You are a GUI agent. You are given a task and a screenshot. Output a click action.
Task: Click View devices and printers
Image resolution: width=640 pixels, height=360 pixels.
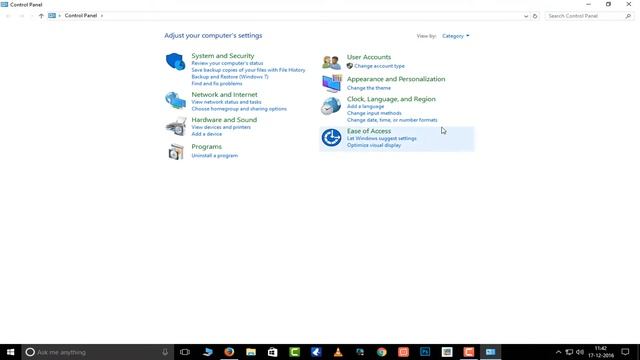[x=221, y=127]
